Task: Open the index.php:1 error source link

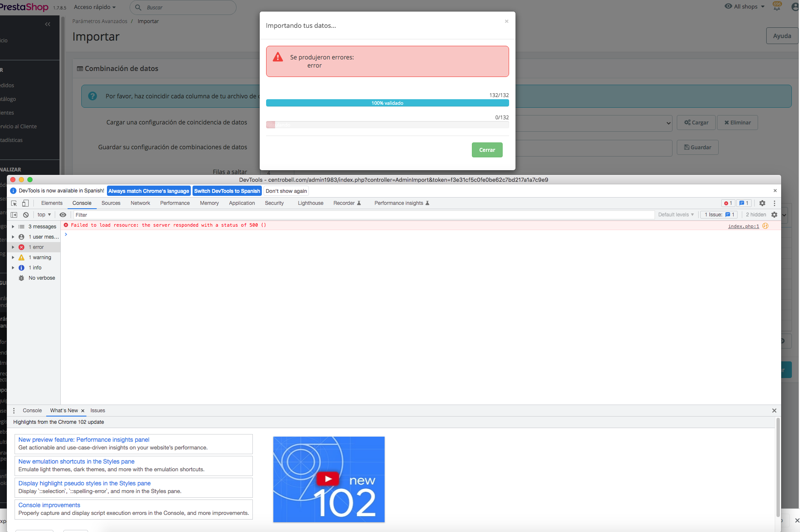Action: (743, 226)
